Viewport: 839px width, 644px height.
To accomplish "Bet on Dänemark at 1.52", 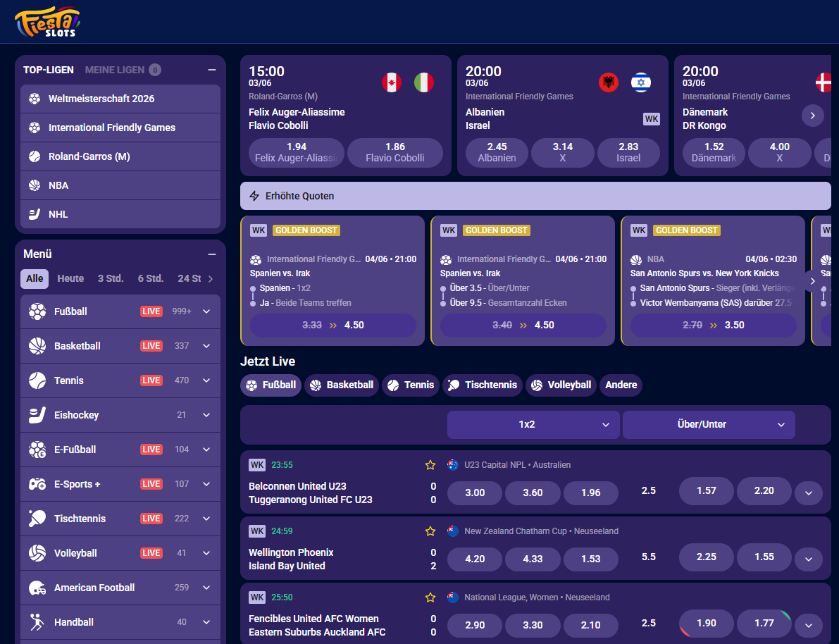I will (x=714, y=153).
